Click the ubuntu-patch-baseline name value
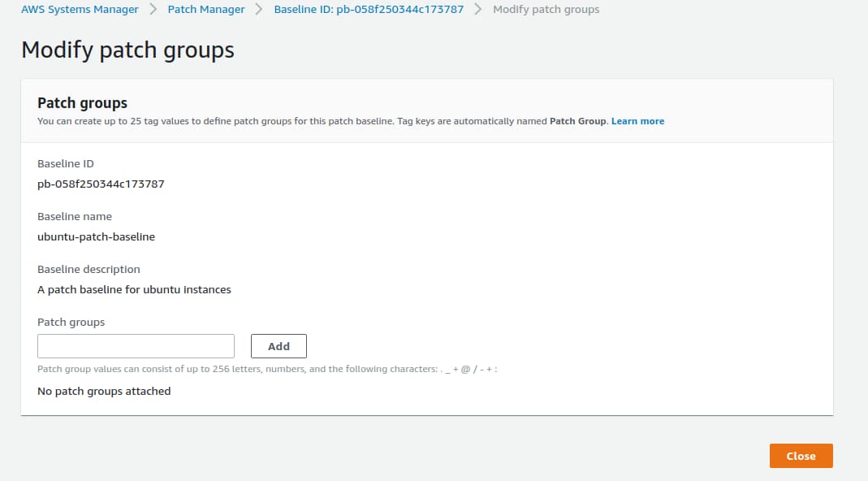The width and height of the screenshot is (868, 481). (96, 236)
